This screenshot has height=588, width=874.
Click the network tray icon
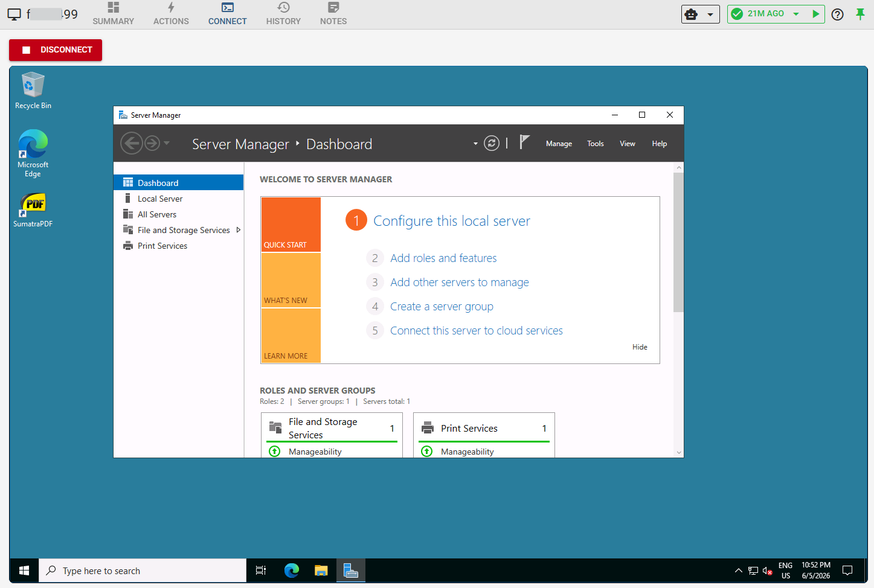pyautogui.click(x=753, y=570)
